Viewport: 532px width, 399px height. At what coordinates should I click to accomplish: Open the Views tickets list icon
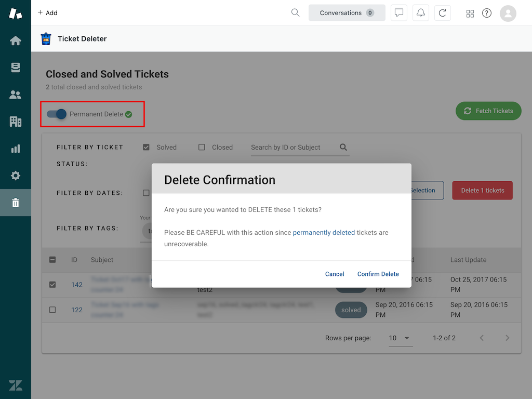(15, 68)
